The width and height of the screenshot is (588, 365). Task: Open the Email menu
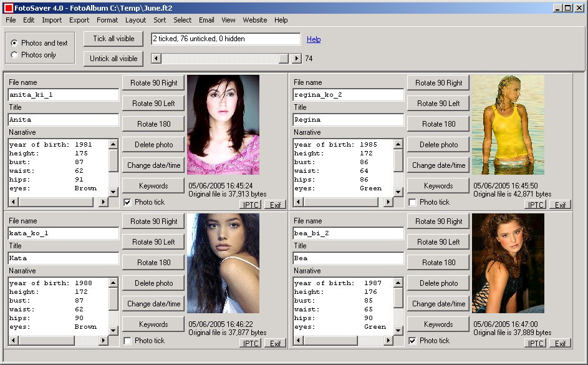206,20
